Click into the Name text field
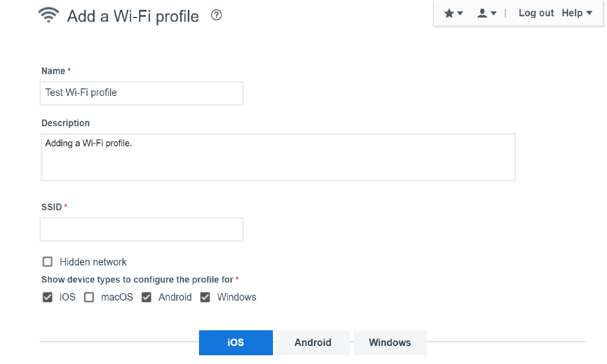This screenshot has width=607, height=364. click(x=141, y=93)
